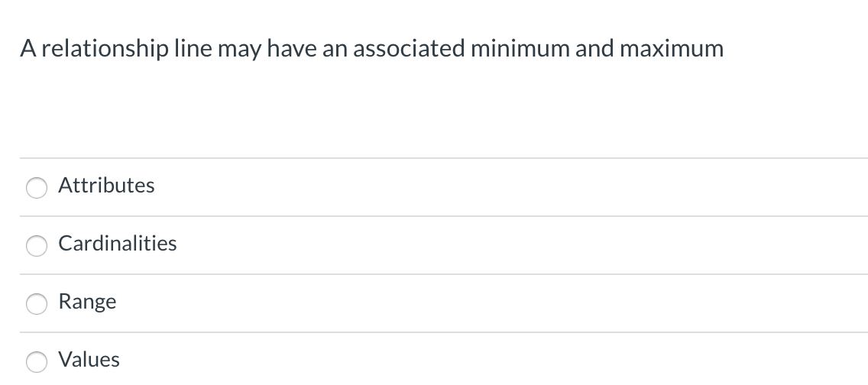
Task: Click the word 'minimum' in the question
Action: (x=520, y=48)
